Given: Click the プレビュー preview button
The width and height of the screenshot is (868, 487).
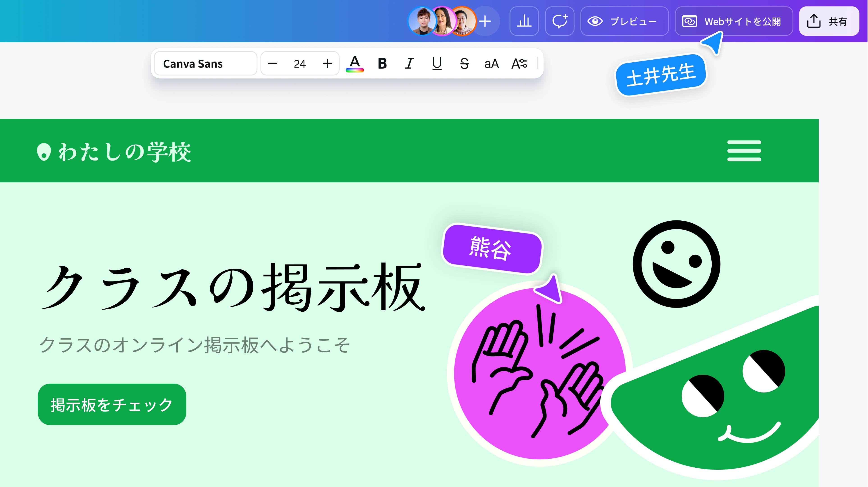Looking at the screenshot, I should pyautogui.click(x=624, y=21).
